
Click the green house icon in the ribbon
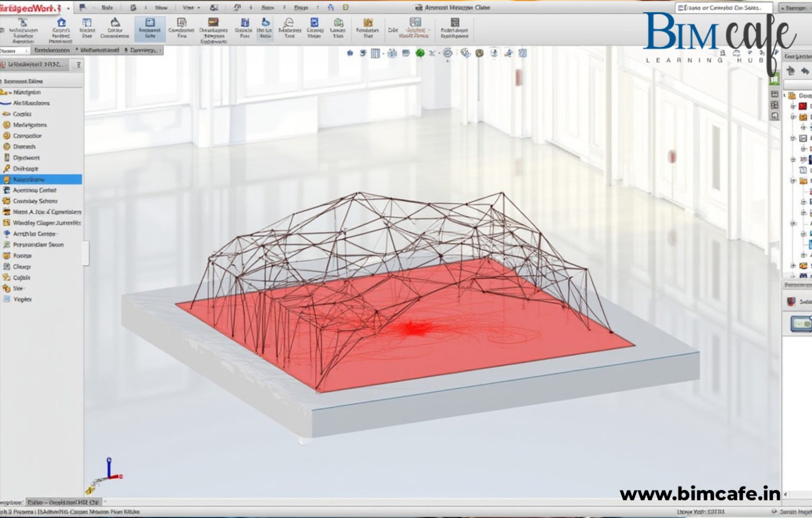(338, 22)
